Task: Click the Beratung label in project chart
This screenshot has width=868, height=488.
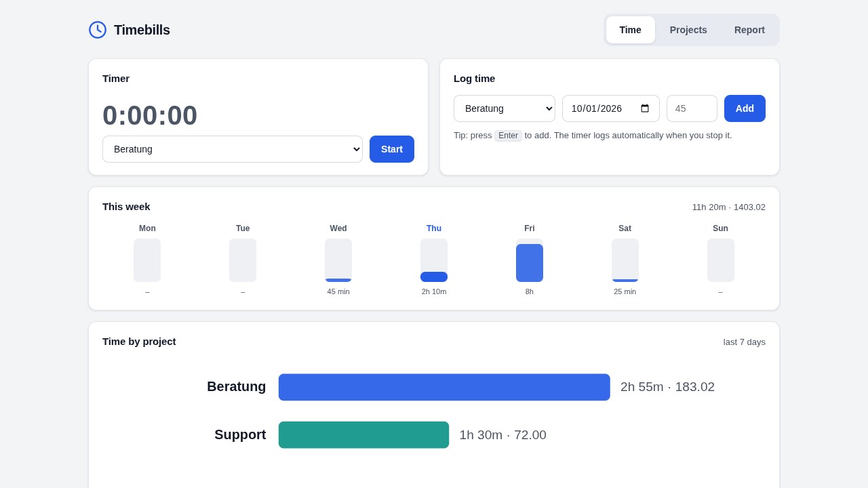Action: [x=237, y=387]
